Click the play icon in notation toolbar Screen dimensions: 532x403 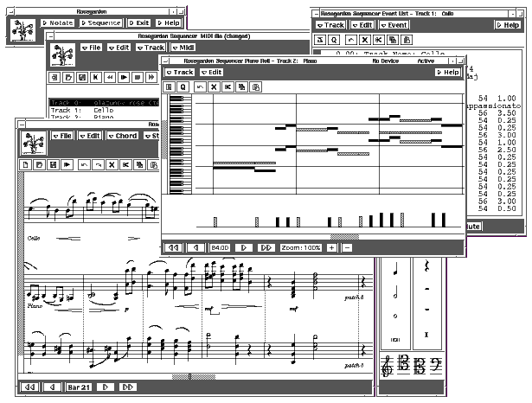[67, 165]
